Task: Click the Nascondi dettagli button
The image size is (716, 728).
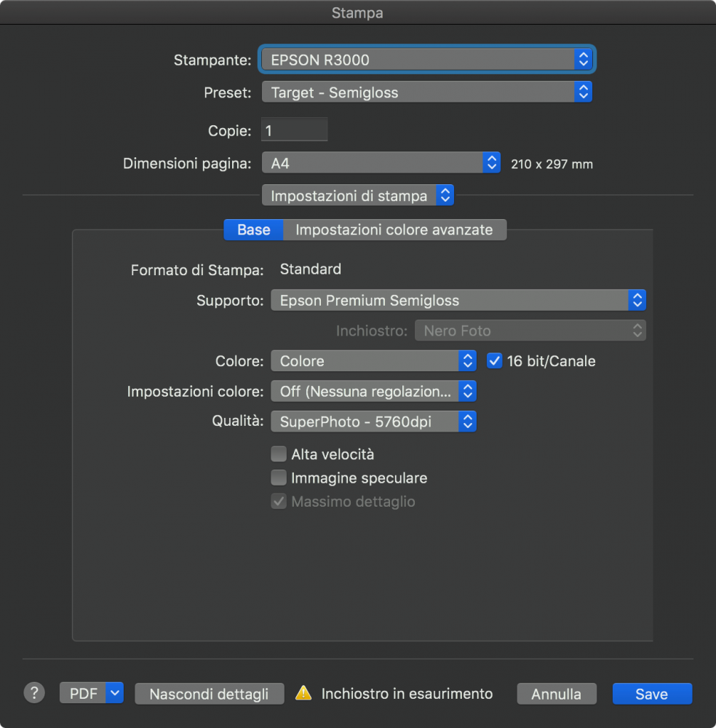Action: click(x=209, y=694)
